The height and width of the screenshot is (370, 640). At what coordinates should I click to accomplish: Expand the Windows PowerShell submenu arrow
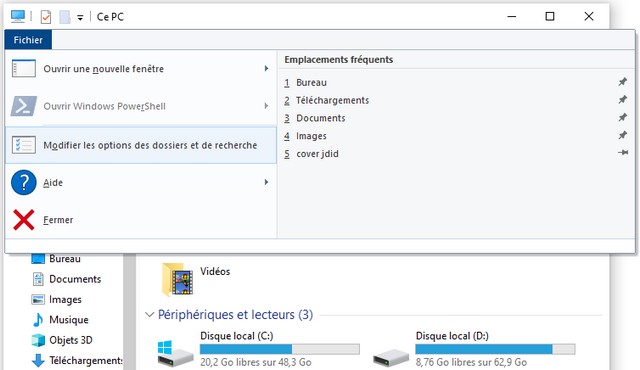click(266, 106)
